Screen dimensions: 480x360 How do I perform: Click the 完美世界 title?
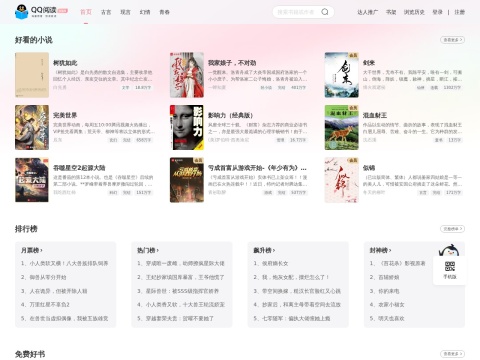(x=65, y=115)
